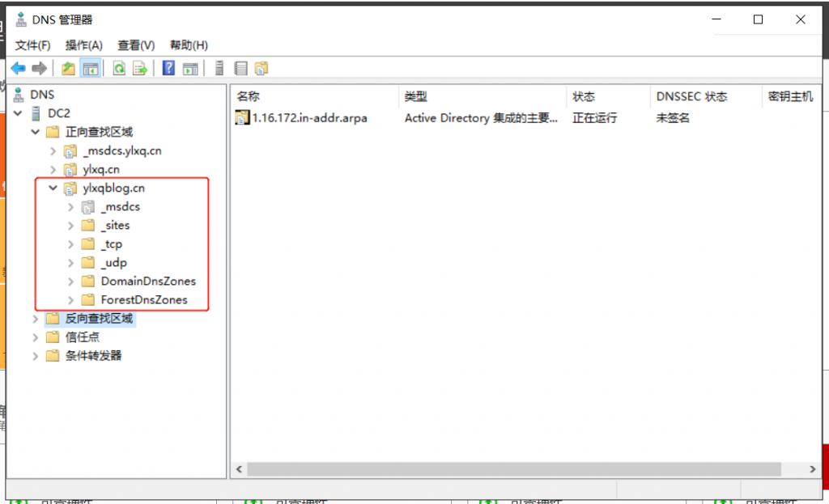Expand the _msdcs node under ylxqblog.cn
The height and width of the screenshot is (504, 829).
click(70, 206)
